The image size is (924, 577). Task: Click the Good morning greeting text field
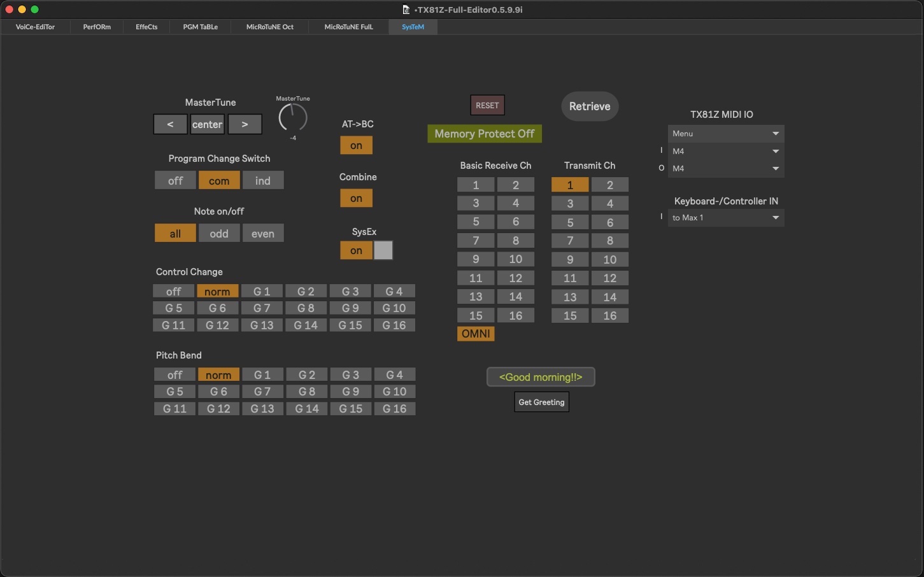point(541,377)
